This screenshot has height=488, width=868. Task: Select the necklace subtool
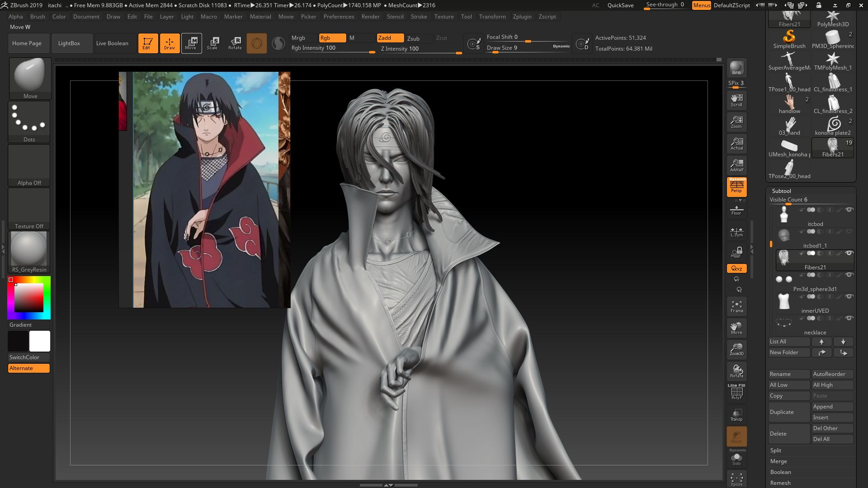[815, 326]
